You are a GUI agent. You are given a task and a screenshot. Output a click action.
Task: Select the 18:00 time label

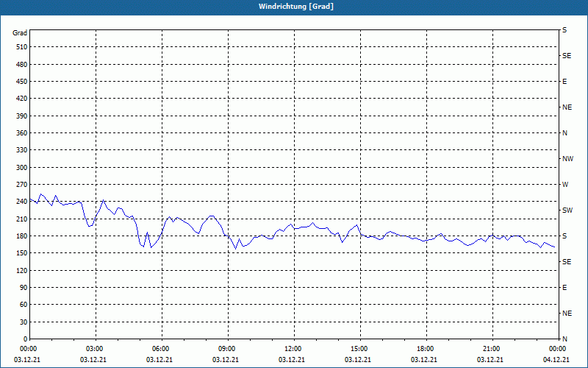click(x=426, y=349)
